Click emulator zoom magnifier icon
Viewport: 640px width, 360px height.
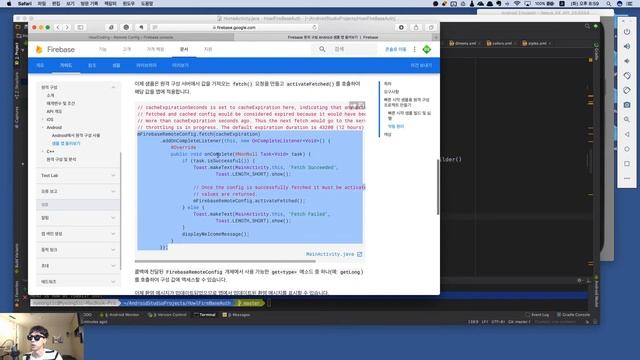point(627,120)
